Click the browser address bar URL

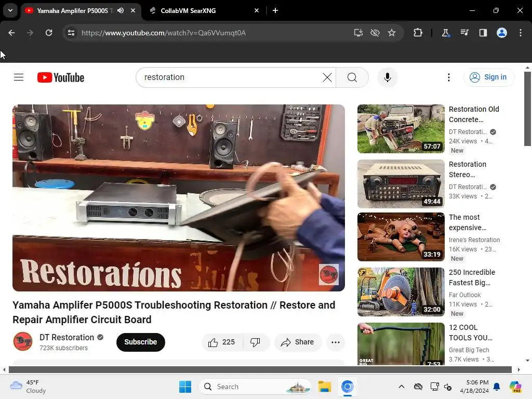[x=164, y=33]
